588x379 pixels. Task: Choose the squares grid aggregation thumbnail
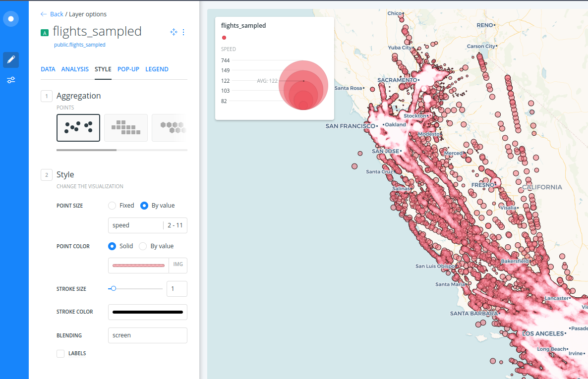pos(125,128)
